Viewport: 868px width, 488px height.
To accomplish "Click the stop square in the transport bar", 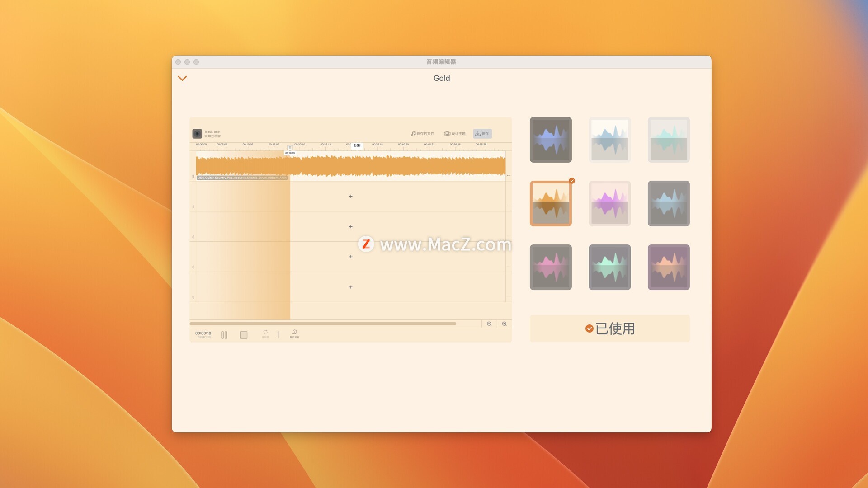I will [244, 335].
